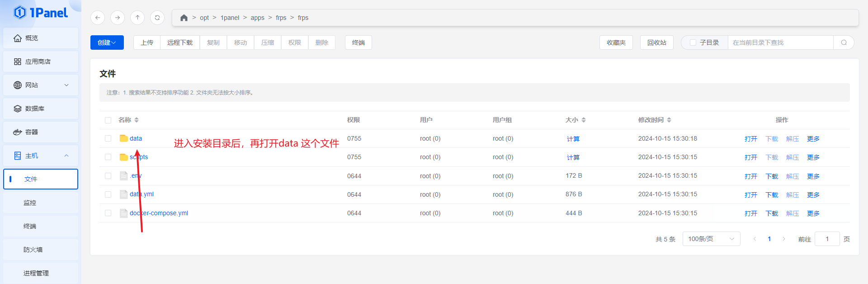Open the 终端 terminal toolbar button
Viewport: 868px width, 284px height.
(x=359, y=43)
